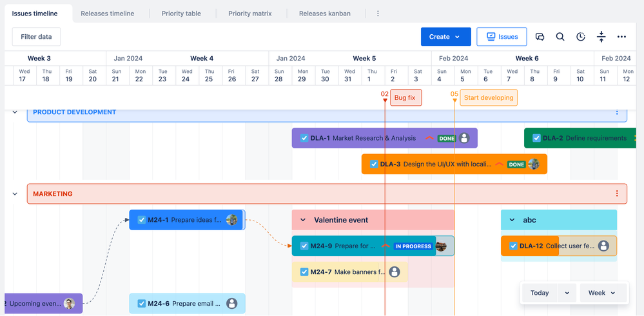Click the Week 4 header label
Viewport: 644px width, 316px height.
click(x=202, y=58)
